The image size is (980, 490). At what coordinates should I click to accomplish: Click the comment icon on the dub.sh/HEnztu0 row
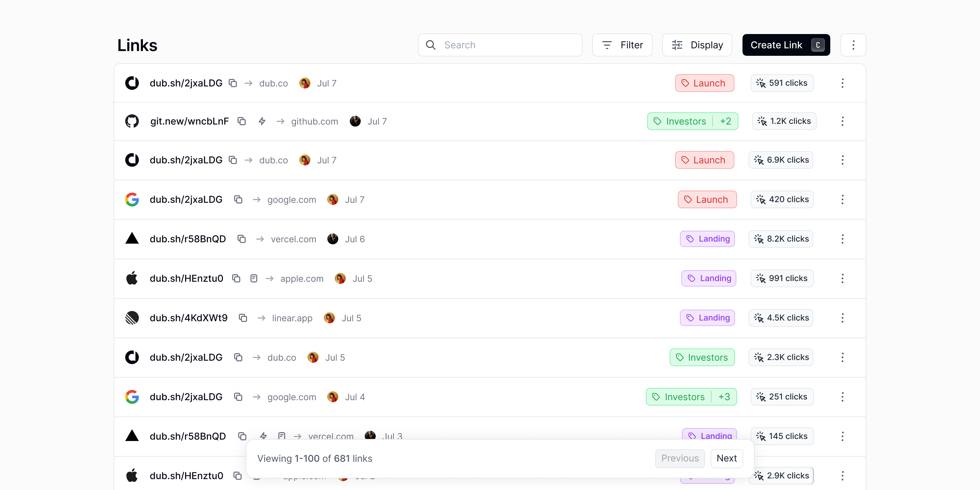click(254, 278)
